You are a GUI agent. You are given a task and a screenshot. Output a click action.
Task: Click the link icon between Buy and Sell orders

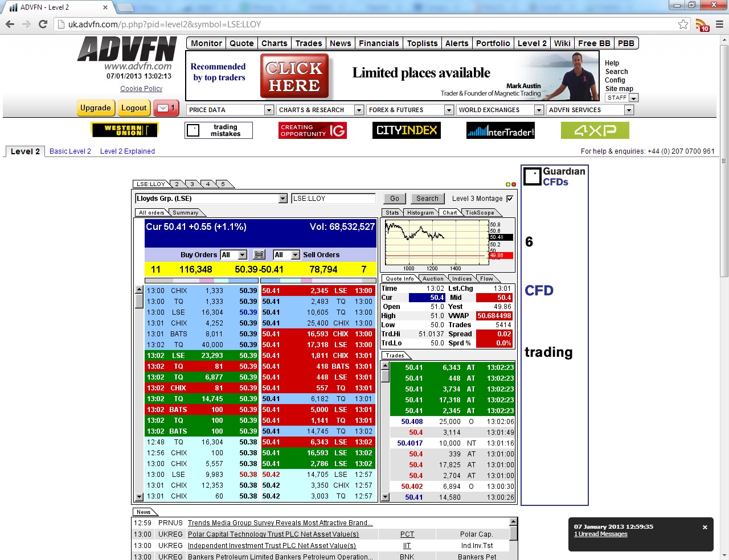(x=259, y=255)
